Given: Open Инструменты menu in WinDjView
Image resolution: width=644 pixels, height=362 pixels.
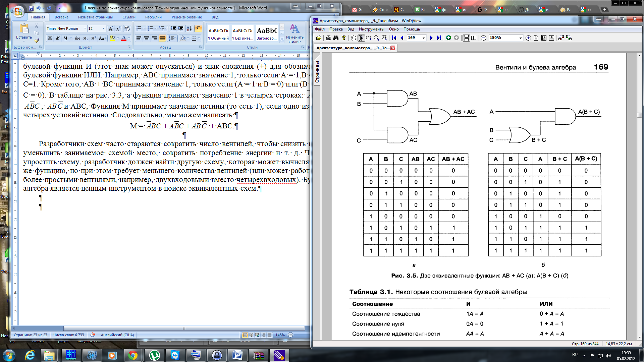Looking at the screenshot, I should tap(371, 29).
